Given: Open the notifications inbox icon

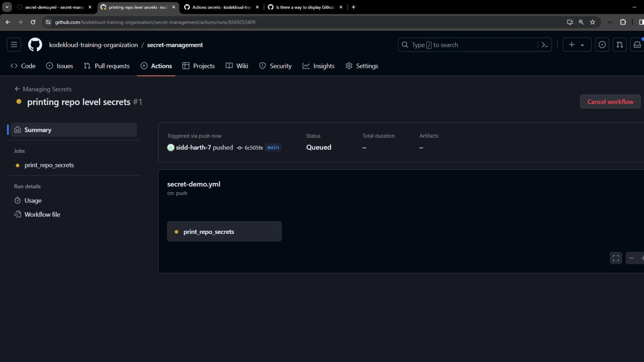Looking at the screenshot, I should click(x=637, y=45).
